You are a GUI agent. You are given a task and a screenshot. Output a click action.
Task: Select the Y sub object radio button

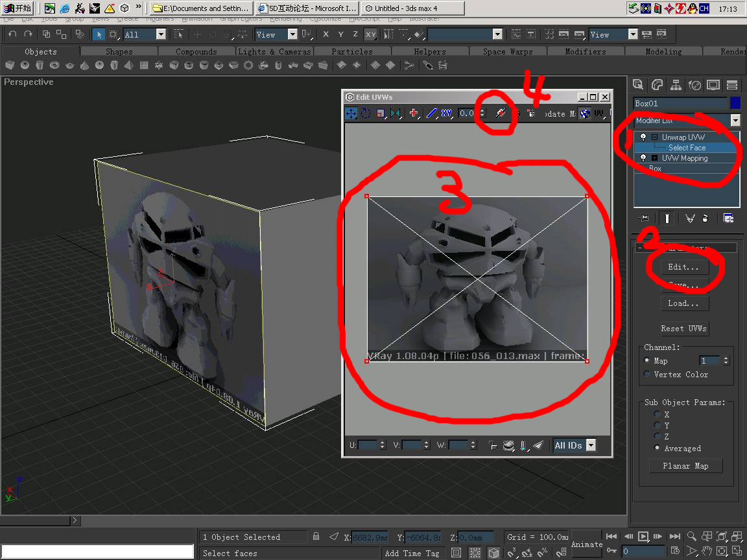click(658, 425)
